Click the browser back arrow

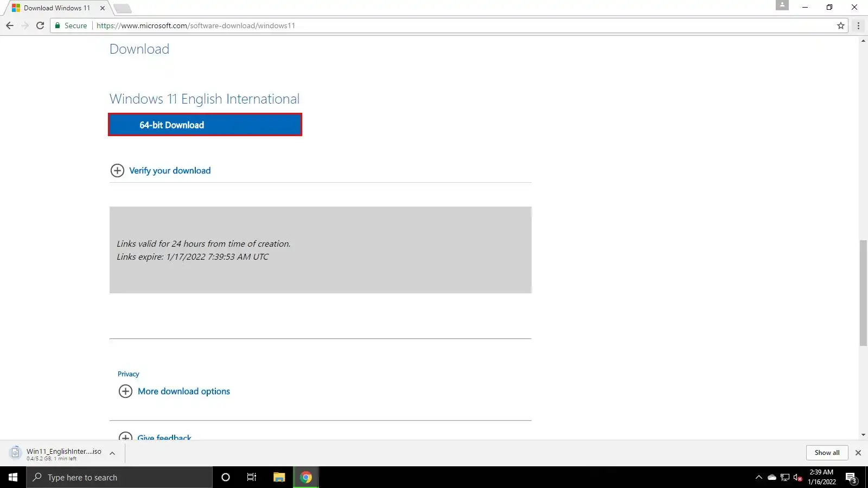tap(10, 25)
